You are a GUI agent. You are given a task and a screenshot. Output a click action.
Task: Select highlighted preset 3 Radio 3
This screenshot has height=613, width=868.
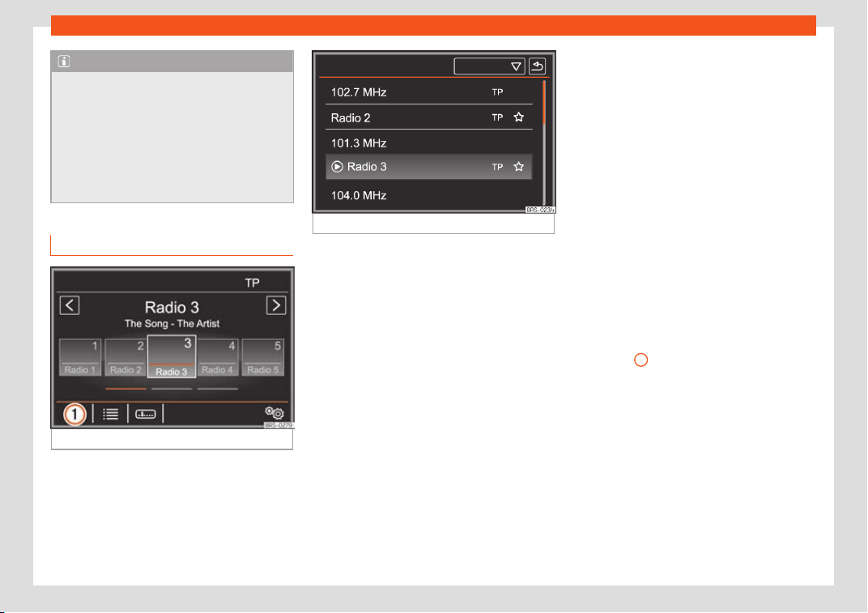(x=172, y=356)
